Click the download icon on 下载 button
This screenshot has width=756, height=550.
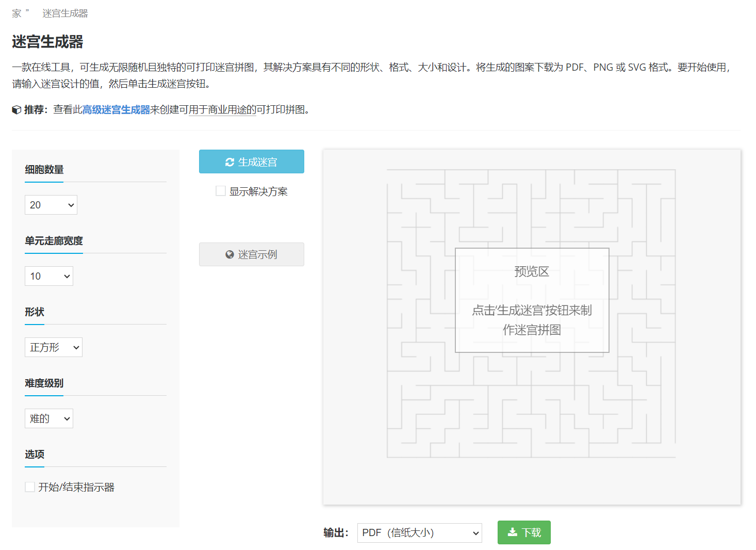[513, 532]
